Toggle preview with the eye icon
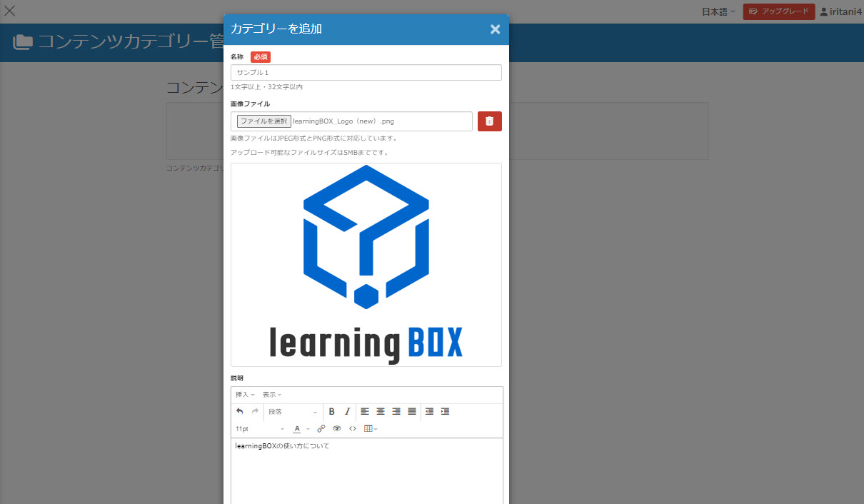The image size is (864, 504). coord(337,429)
